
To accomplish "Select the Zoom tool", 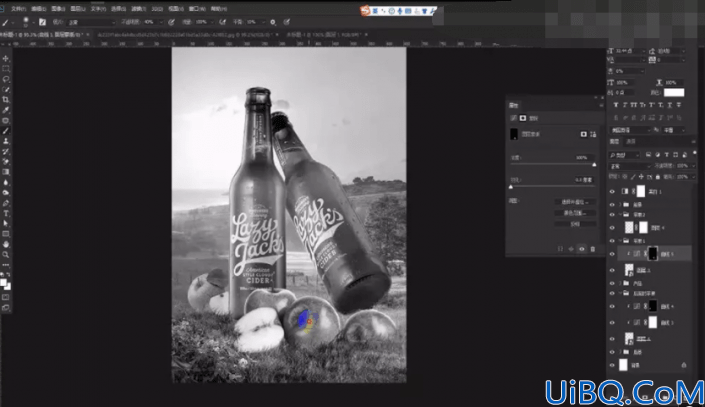I will (6, 255).
